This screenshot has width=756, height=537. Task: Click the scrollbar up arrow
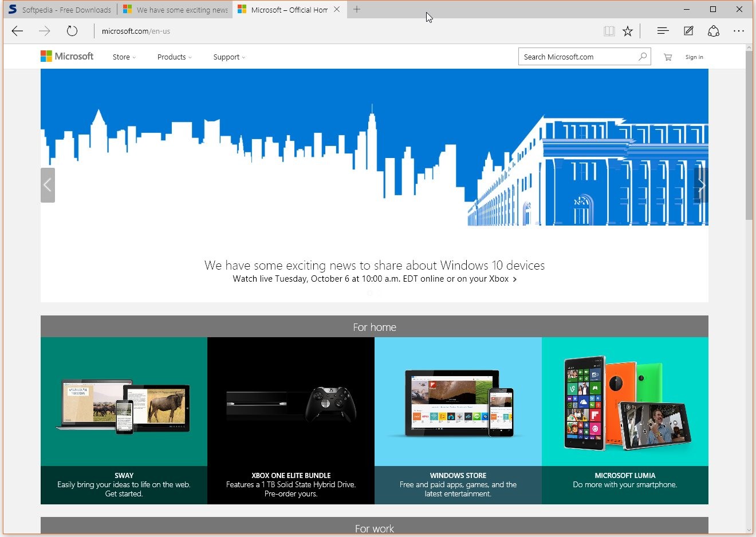(x=749, y=48)
